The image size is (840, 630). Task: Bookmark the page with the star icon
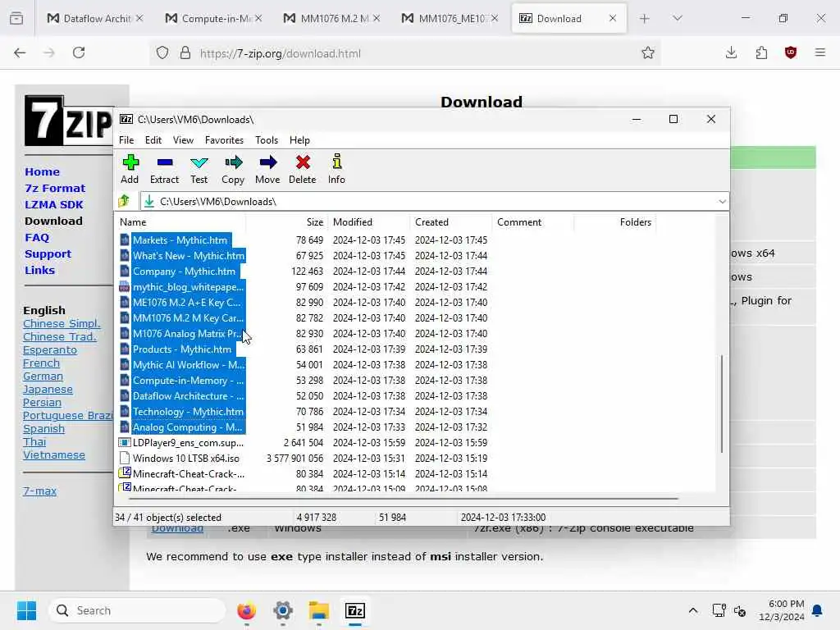(648, 52)
